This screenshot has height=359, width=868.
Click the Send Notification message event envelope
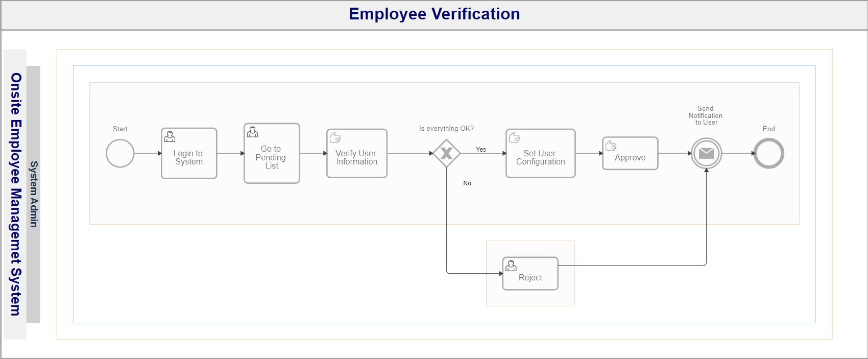coord(707,153)
